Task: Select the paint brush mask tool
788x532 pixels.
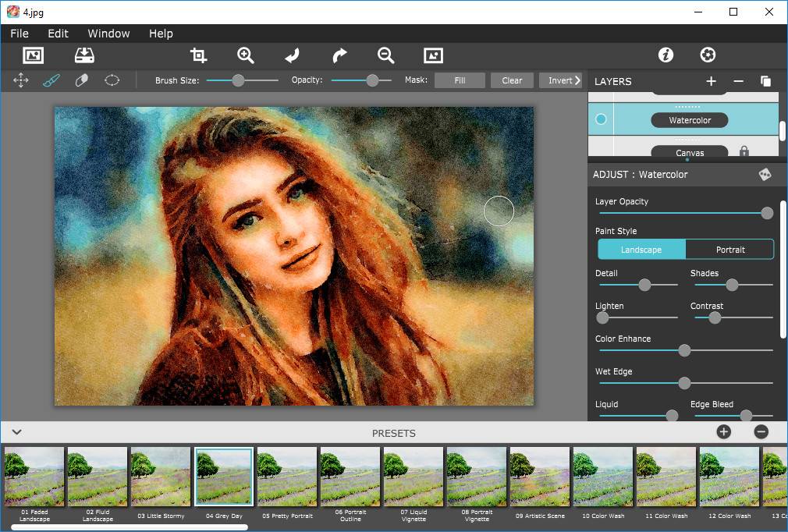Action: tap(51, 80)
